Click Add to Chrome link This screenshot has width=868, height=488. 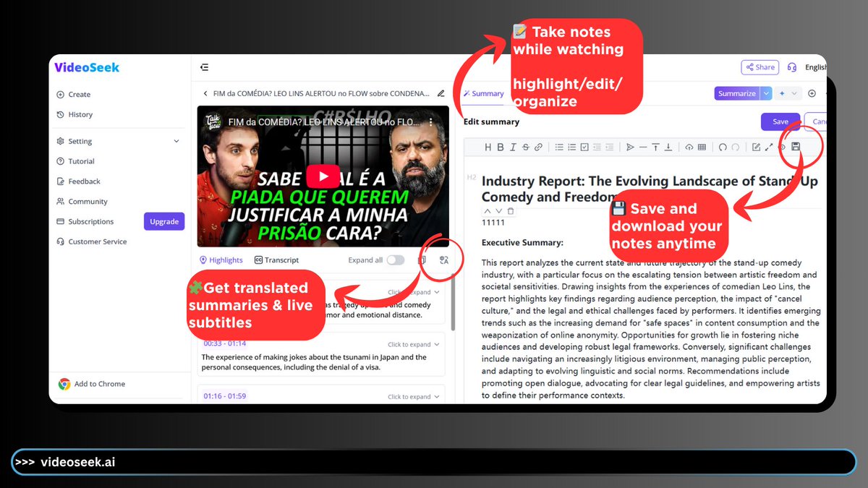click(x=92, y=384)
